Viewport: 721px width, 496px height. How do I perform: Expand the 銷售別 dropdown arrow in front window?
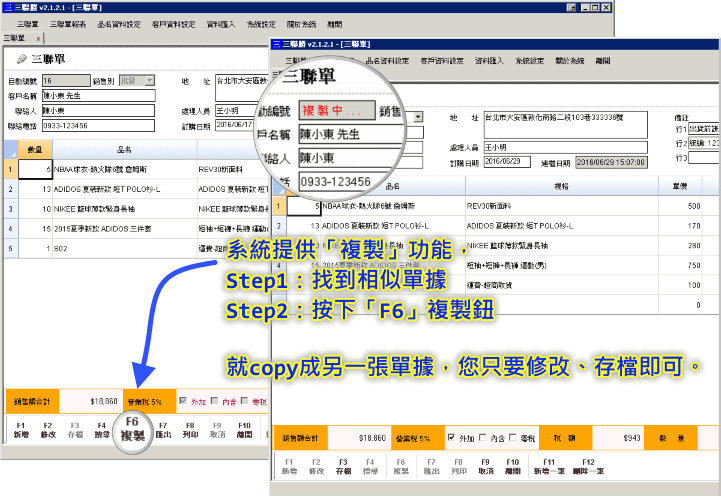point(418,117)
